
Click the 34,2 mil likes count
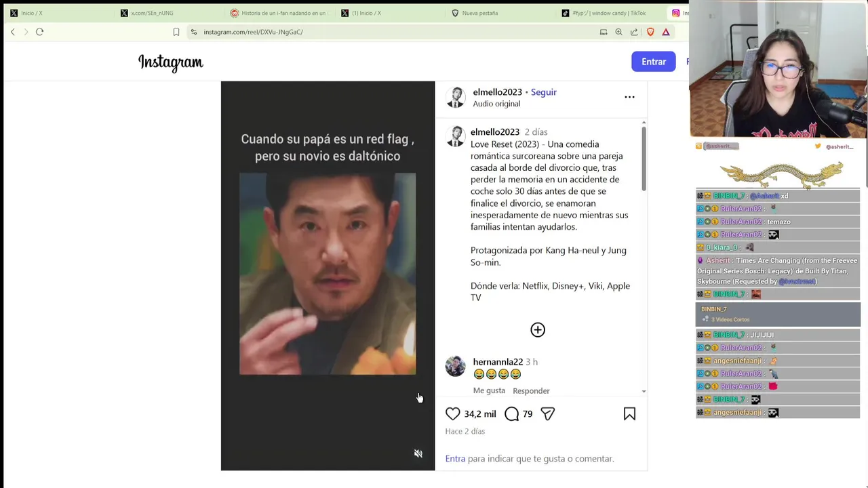pos(480,414)
